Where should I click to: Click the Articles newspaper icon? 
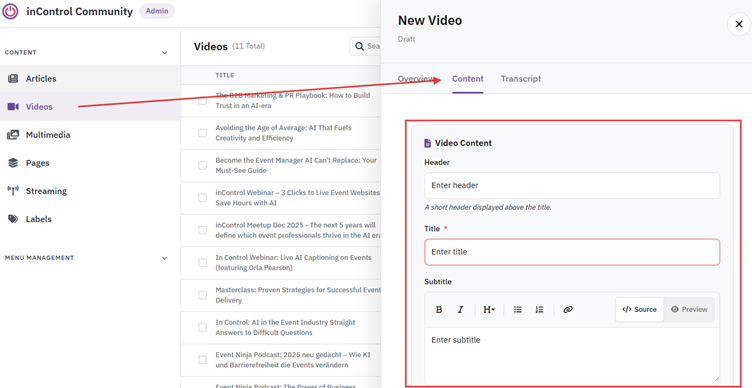[13, 79]
